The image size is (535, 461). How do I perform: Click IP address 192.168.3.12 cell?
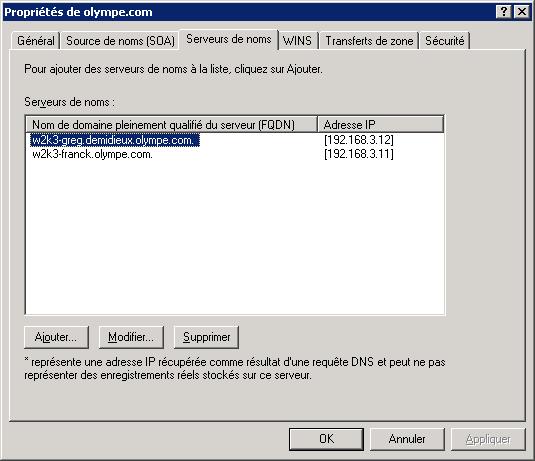pos(359,140)
